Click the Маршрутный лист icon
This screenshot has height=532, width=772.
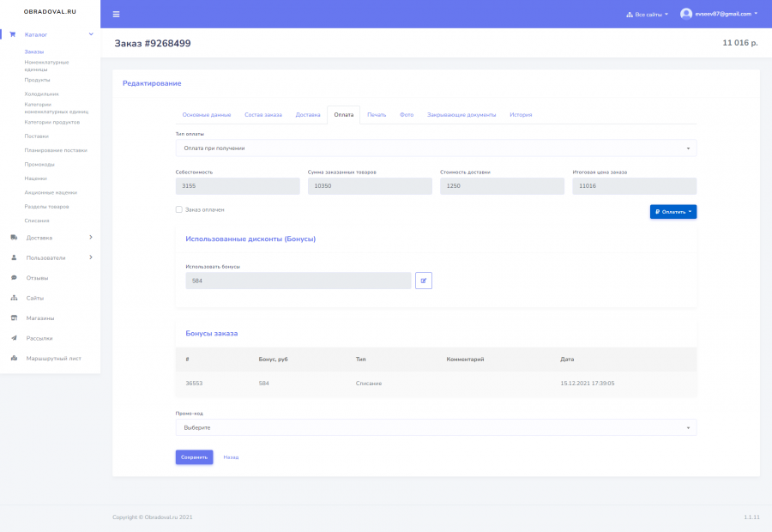[14, 358]
